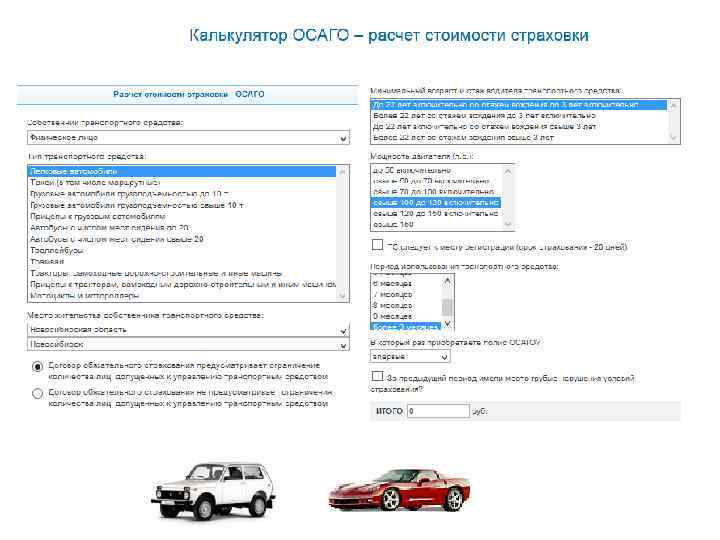Select engine power 'до 50 включительно'

tap(436, 170)
